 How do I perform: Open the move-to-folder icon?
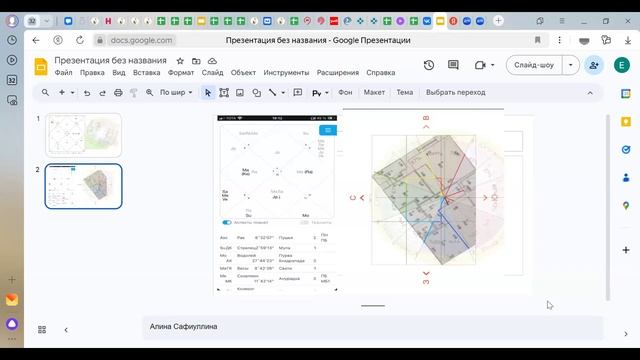(196, 61)
